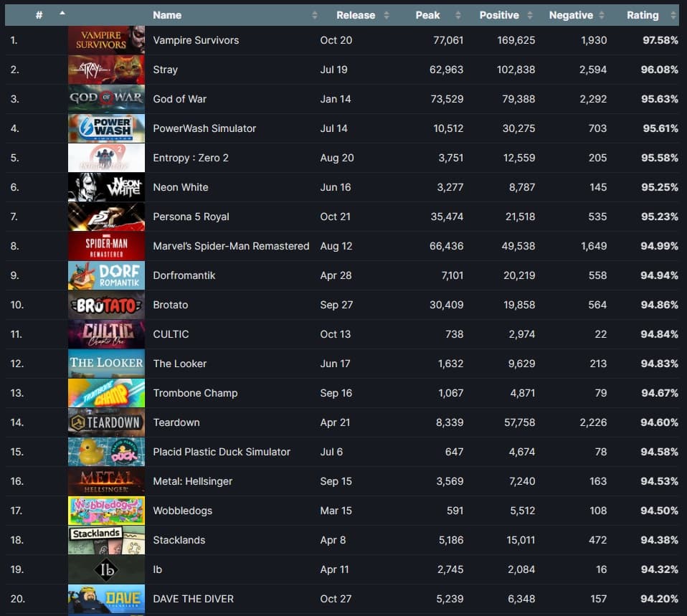Click the 30,409 peak players cell
The height and width of the screenshot is (616, 687).
click(446, 305)
